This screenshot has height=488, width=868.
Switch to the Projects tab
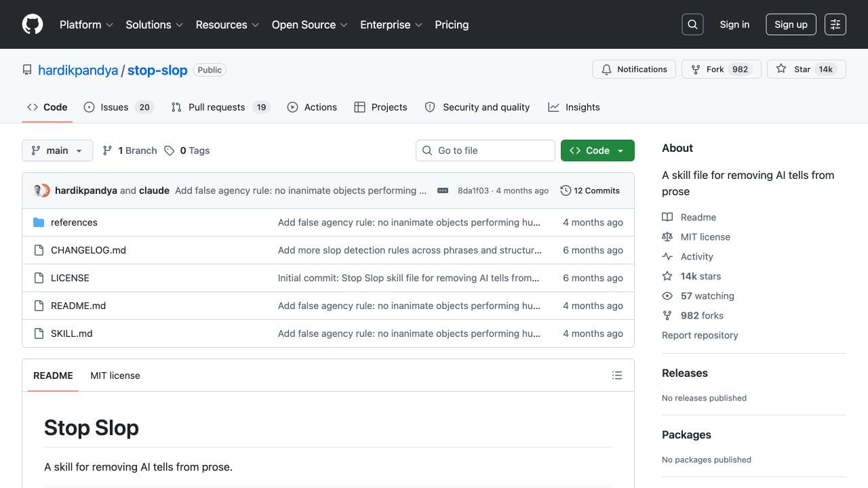click(x=380, y=107)
